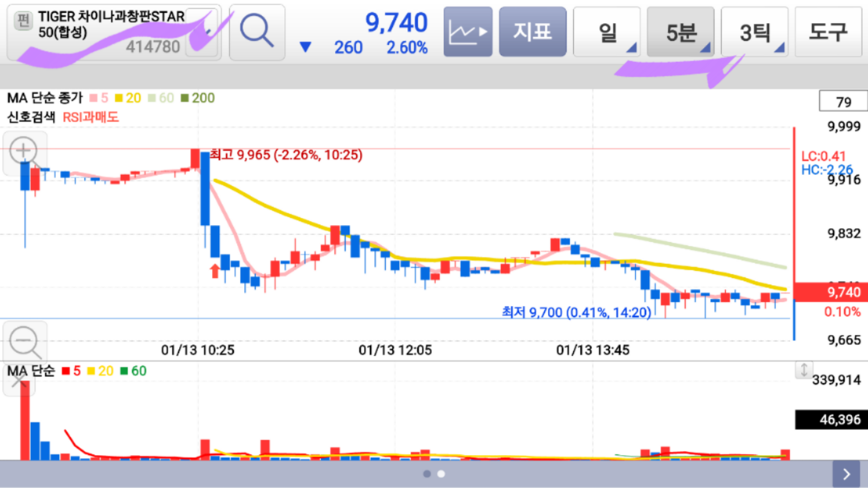Click the 339,914 volume axis label
Image resolution: width=868 pixels, height=488 pixels.
point(836,380)
